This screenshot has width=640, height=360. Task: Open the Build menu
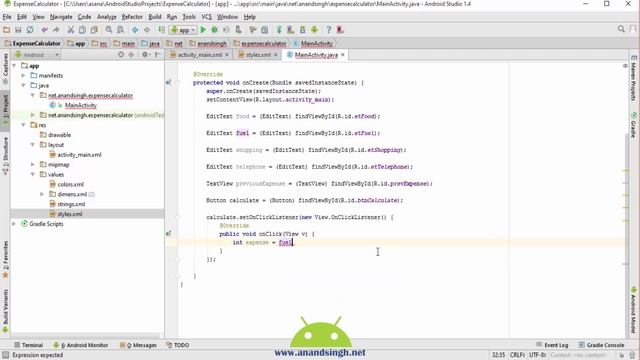pos(155,17)
